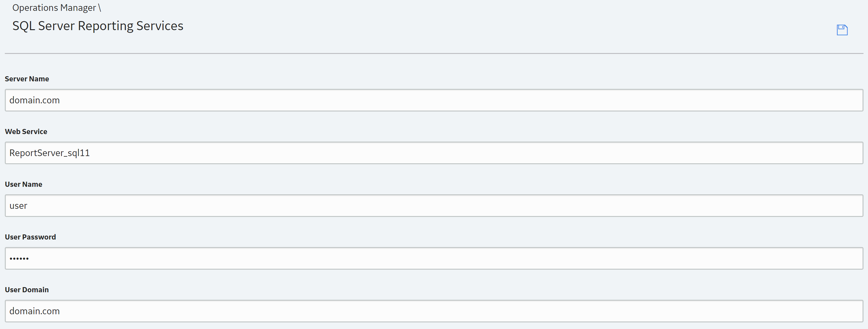
Task: Click the Server Name label
Action: [x=27, y=79]
